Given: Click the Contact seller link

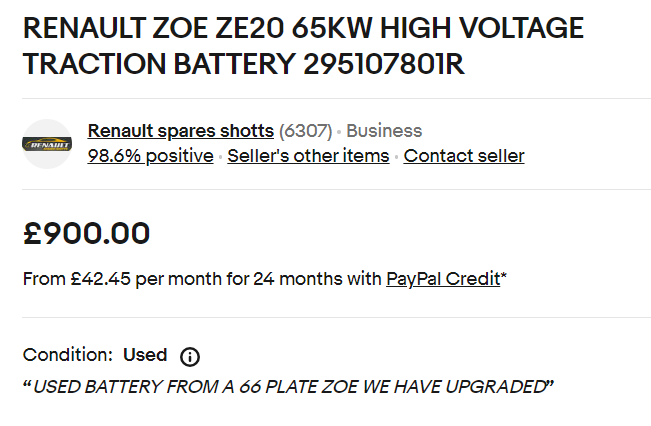Looking at the screenshot, I should click(464, 156).
